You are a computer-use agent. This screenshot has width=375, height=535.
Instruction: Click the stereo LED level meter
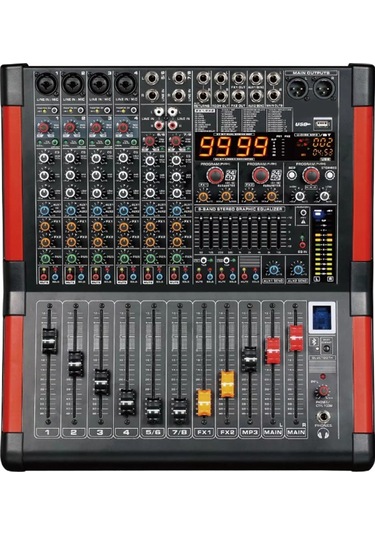pyautogui.click(x=323, y=245)
